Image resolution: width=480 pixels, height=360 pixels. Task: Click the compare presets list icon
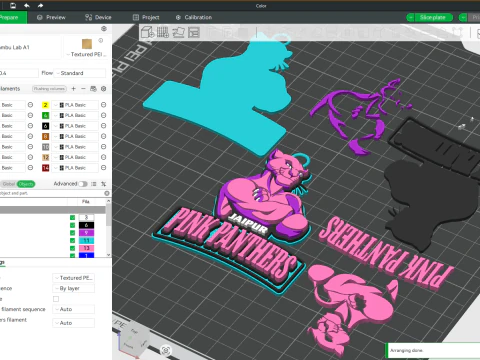tap(94, 184)
